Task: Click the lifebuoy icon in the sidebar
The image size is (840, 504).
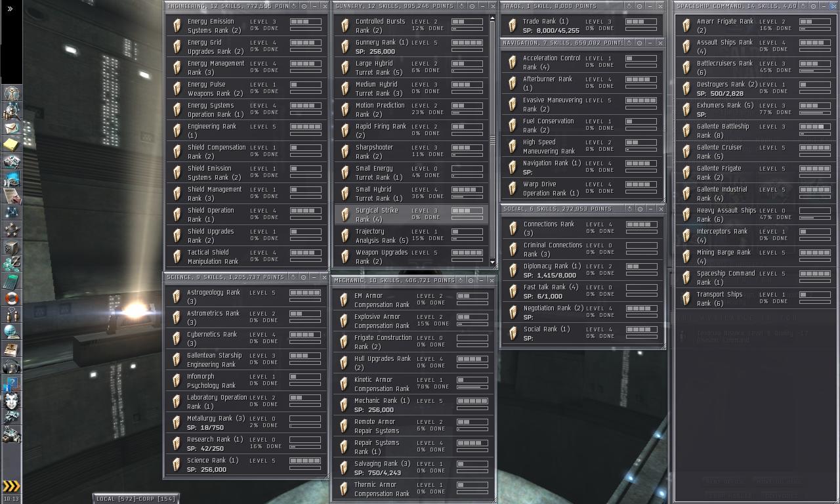Action: (11, 298)
